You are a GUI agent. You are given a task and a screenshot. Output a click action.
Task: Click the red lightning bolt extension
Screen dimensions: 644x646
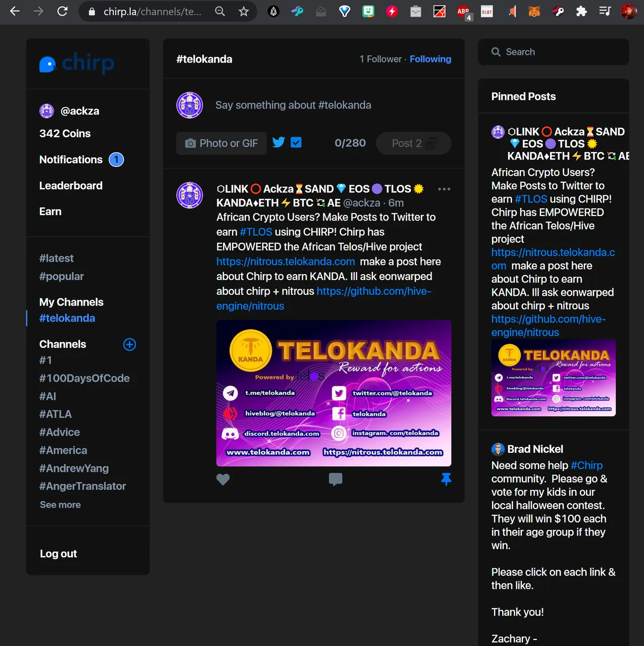pos(392,11)
